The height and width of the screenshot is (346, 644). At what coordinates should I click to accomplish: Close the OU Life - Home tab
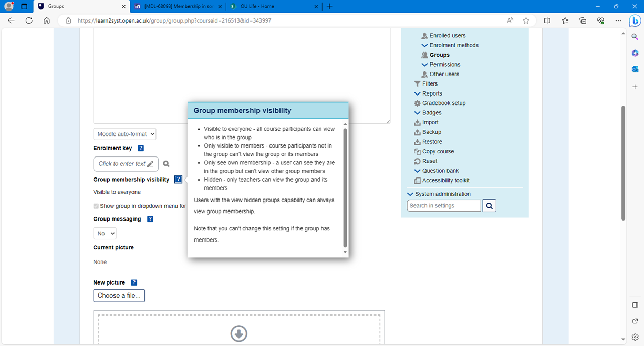[x=316, y=6]
